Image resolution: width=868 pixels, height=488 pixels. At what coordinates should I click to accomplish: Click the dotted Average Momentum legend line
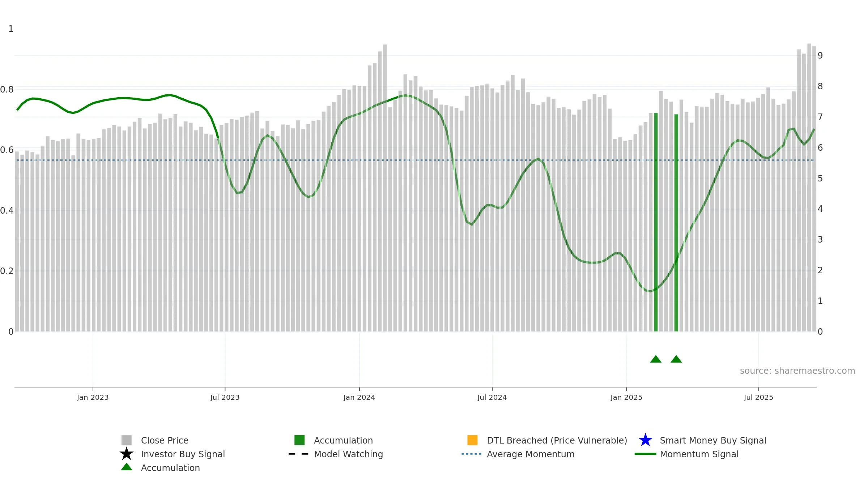click(x=472, y=454)
